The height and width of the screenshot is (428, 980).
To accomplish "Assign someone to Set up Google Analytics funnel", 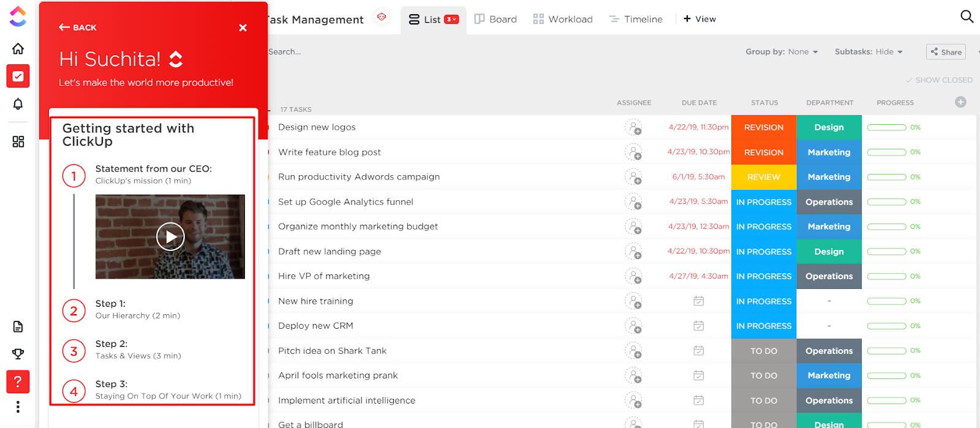I will pyautogui.click(x=633, y=201).
